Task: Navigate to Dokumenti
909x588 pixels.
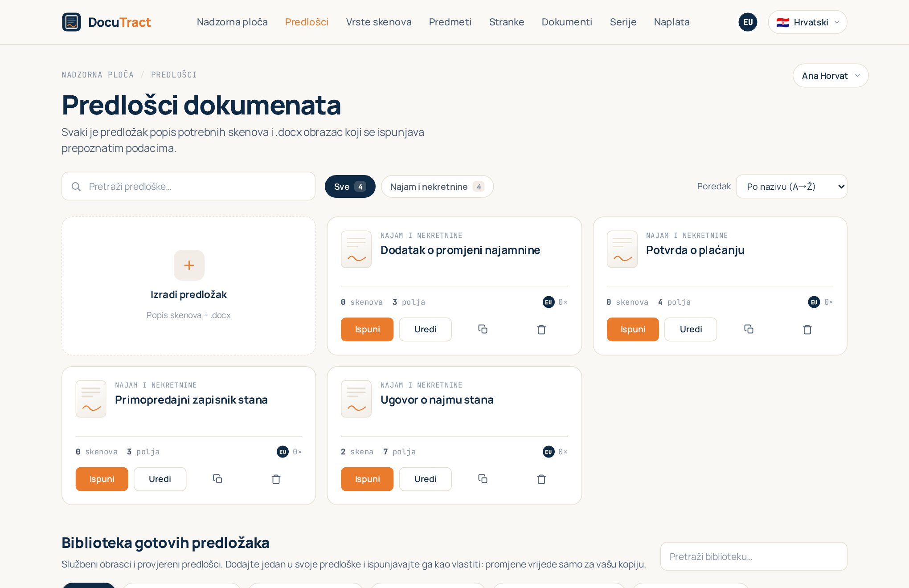Action: (567, 22)
